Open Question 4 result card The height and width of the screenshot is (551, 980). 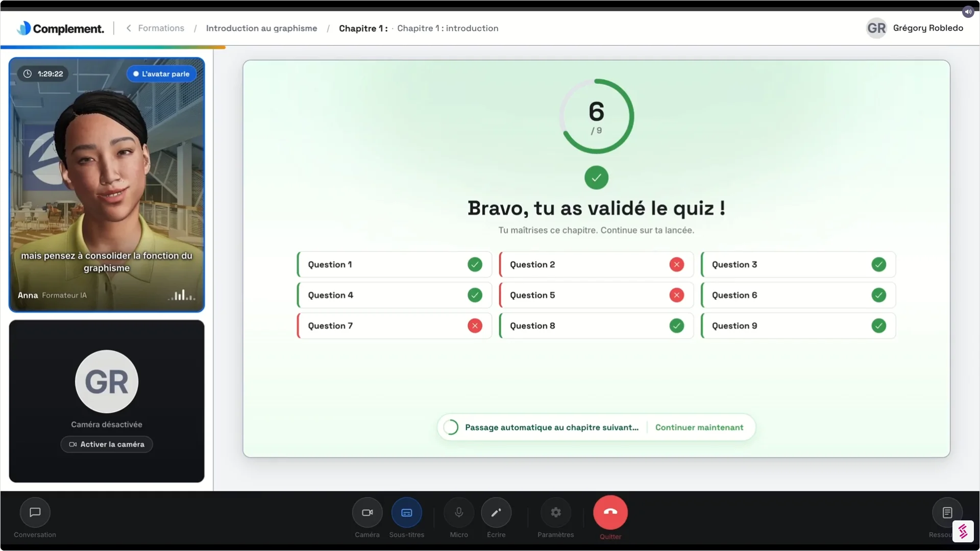pos(394,295)
